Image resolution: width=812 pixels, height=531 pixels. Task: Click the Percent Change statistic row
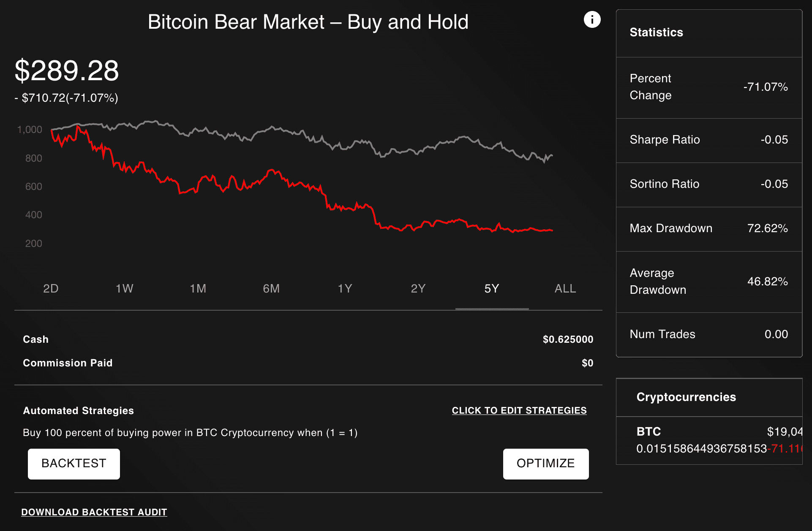[x=708, y=87]
